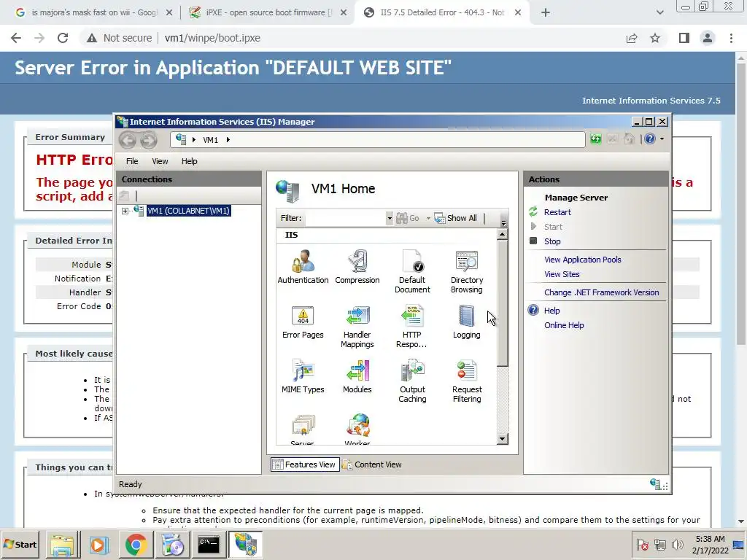Open the Windows Start menu

[20, 544]
